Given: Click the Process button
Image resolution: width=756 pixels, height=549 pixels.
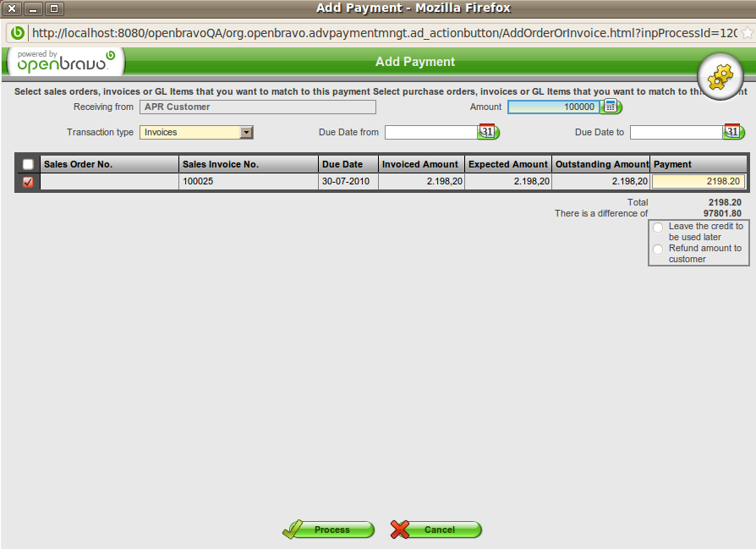Looking at the screenshot, I should 329,530.
